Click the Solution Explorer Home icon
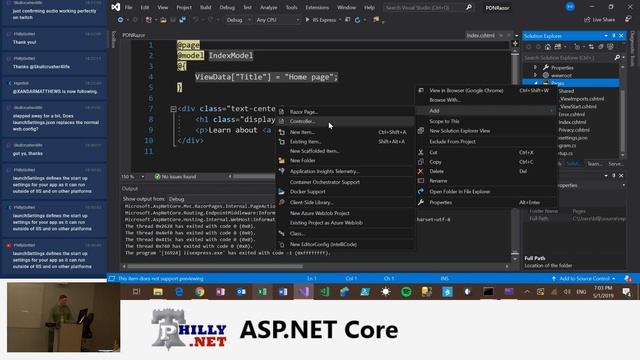This screenshot has height=360, width=640. tap(548, 47)
